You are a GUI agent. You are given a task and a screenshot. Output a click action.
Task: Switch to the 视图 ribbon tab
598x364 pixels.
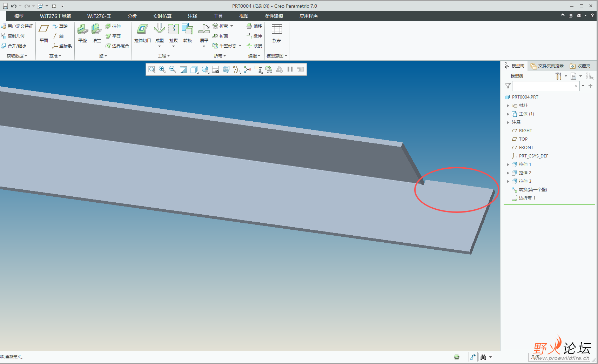point(243,16)
